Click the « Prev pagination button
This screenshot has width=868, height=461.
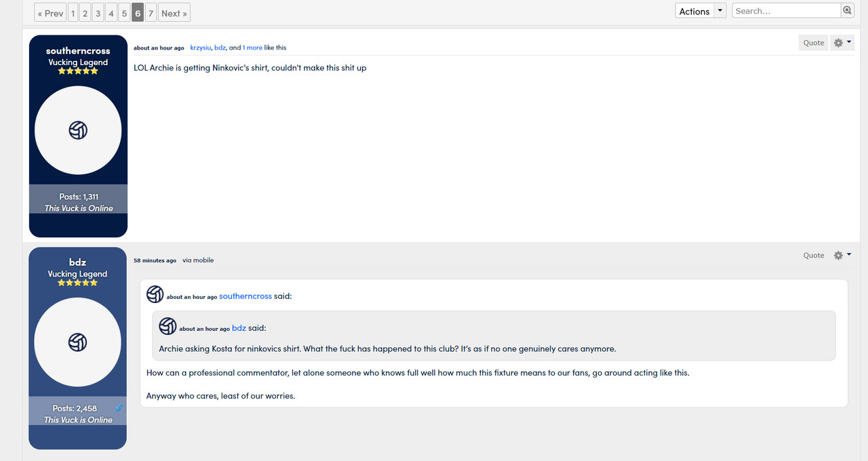point(51,13)
